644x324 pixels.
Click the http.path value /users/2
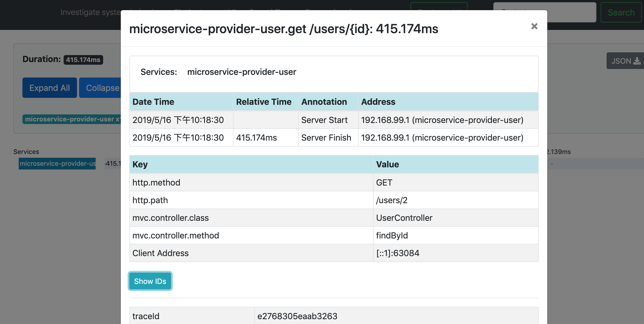click(x=392, y=200)
